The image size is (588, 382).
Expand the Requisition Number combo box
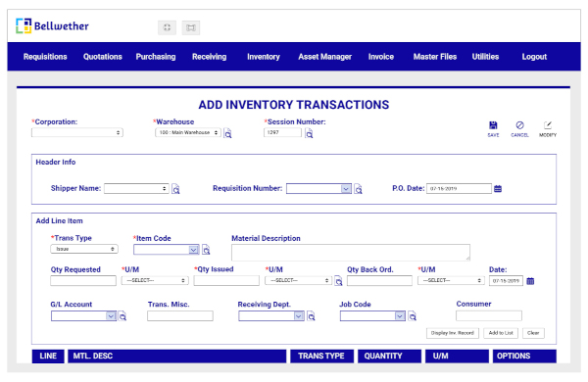(346, 189)
